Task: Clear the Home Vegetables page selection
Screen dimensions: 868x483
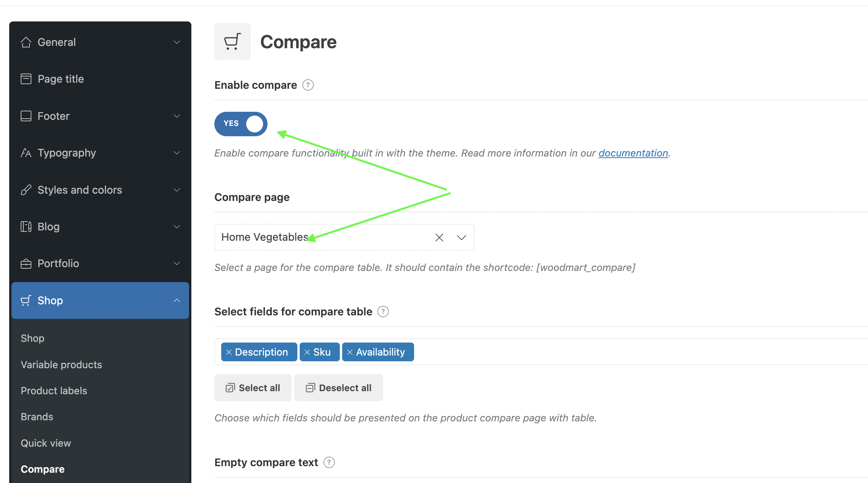Action: 439,238
